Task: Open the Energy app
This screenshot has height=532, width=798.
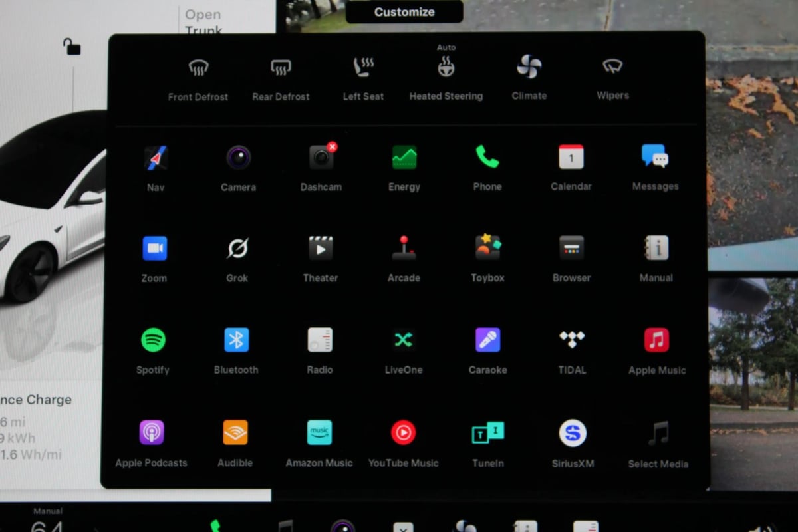Action: [x=404, y=158]
